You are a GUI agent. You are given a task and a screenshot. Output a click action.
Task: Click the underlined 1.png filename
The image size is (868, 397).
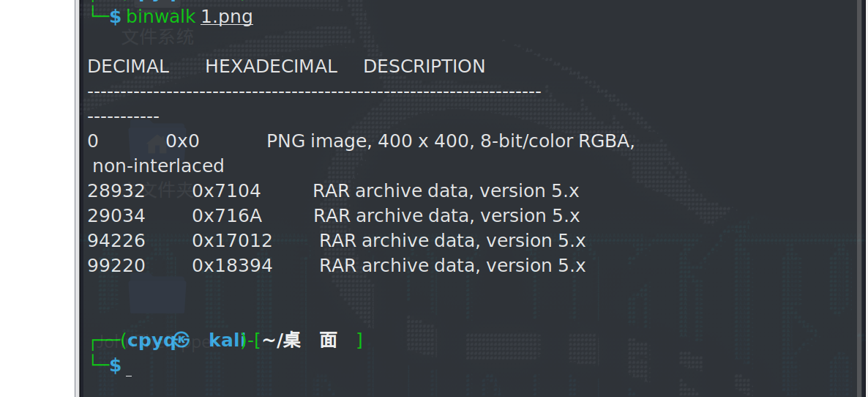[227, 17]
